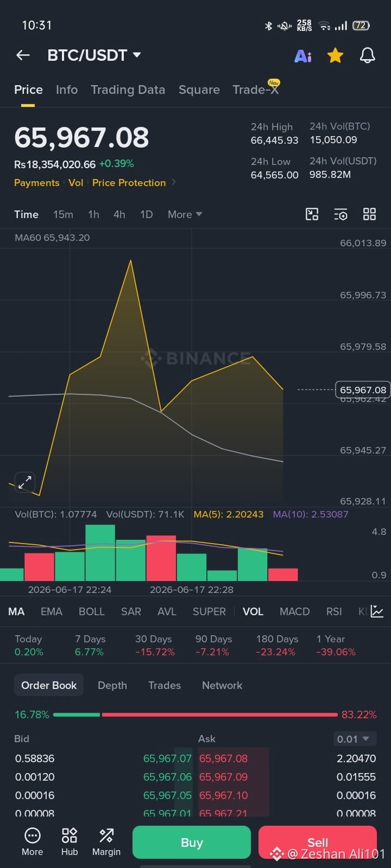The width and height of the screenshot is (391, 868).
Task: Tap the MA60 65,943.20 label
Action: click(x=52, y=238)
